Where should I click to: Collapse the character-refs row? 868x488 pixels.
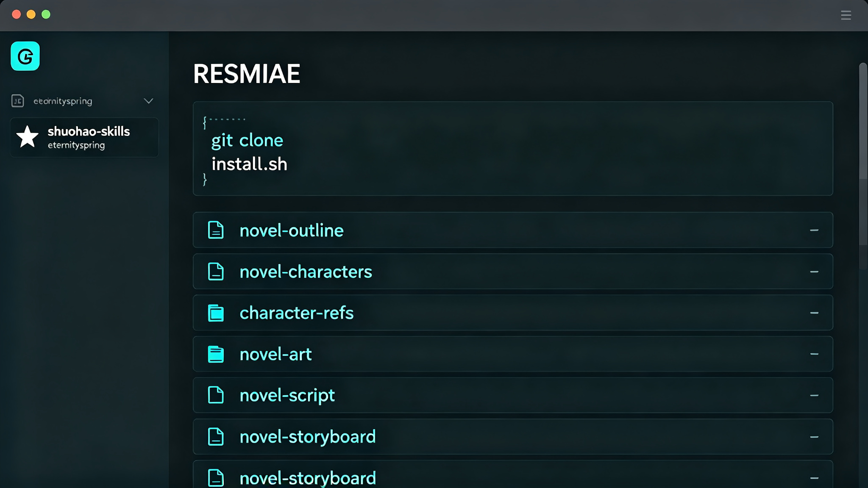tap(814, 313)
